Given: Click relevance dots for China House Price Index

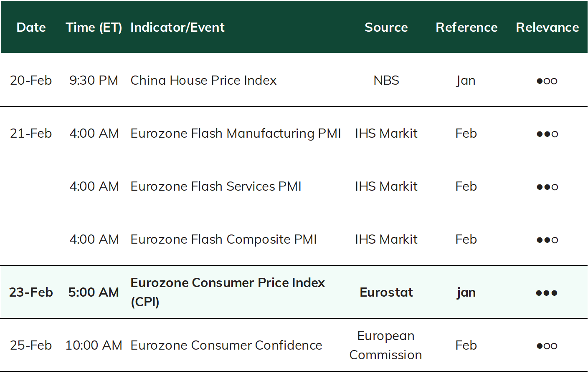Looking at the screenshot, I should [547, 81].
